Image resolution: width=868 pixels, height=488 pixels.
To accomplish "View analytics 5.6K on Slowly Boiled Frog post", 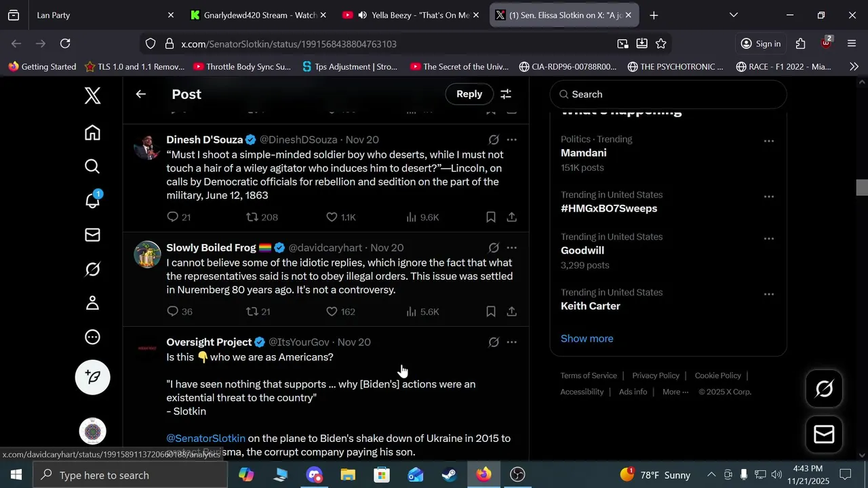I will point(422,312).
